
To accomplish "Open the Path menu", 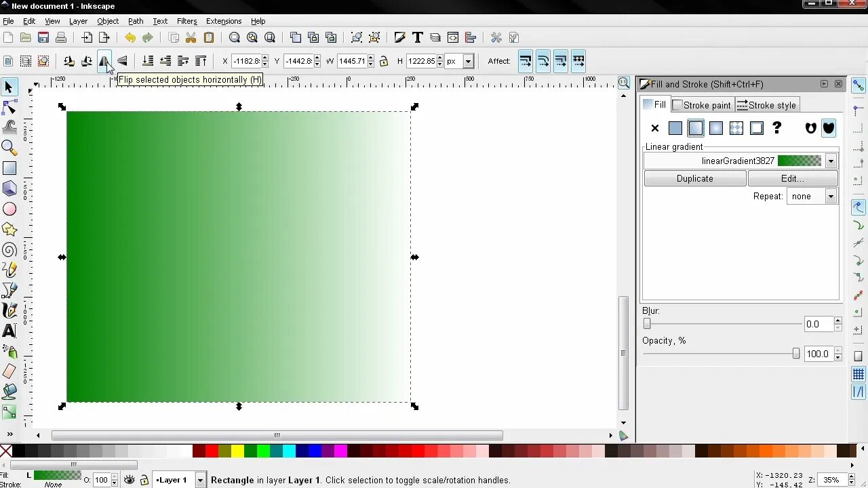I will click(x=136, y=21).
